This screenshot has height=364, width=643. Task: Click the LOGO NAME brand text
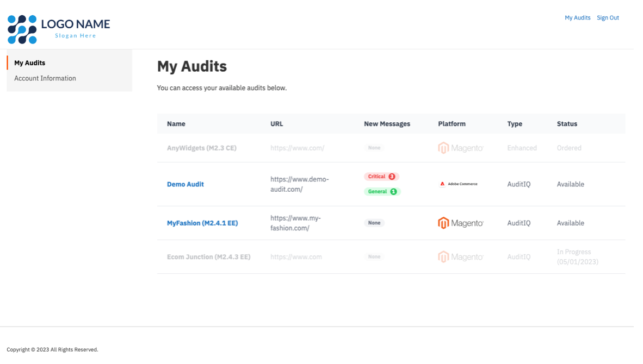pyautogui.click(x=76, y=24)
